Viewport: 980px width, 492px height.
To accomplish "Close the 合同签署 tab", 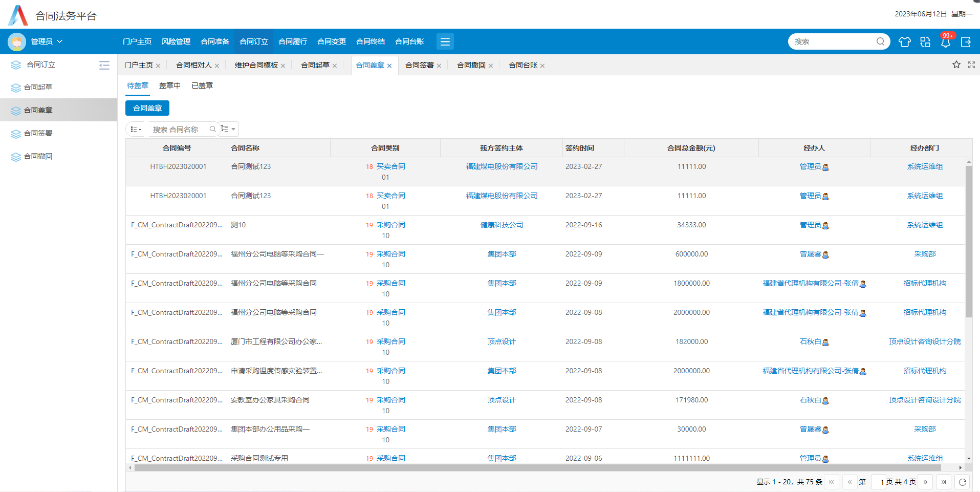I will (439, 66).
